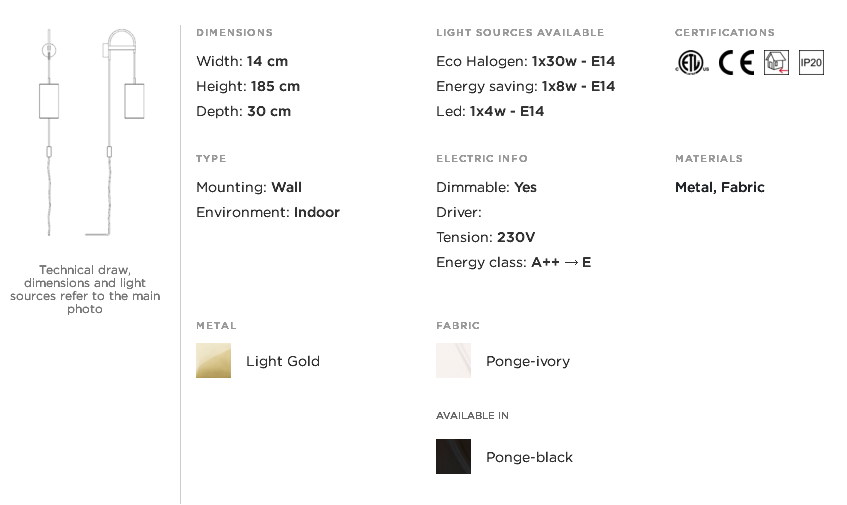Click the ETL certification icon
The width and height of the screenshot is (847, 505).
point(692,62)
